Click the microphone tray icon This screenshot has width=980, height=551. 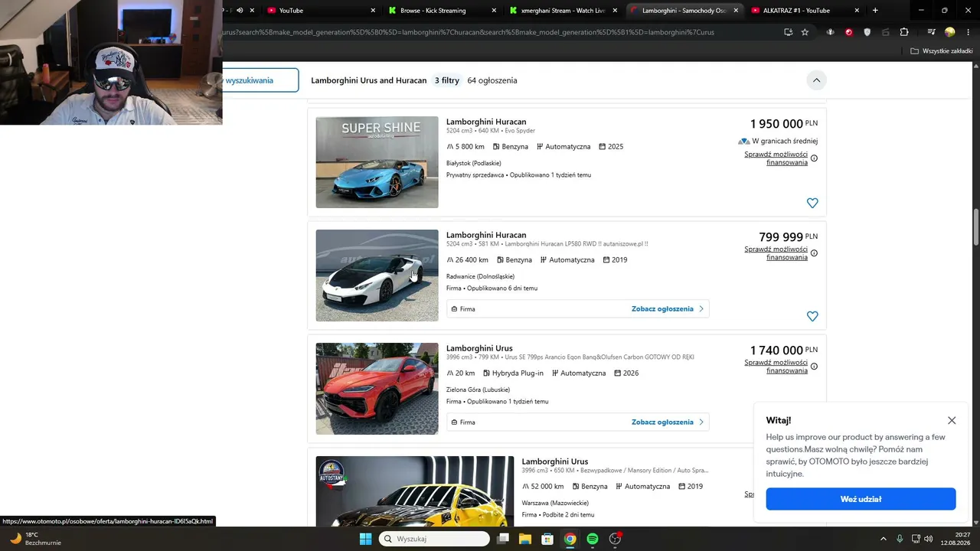click(900, 539)
